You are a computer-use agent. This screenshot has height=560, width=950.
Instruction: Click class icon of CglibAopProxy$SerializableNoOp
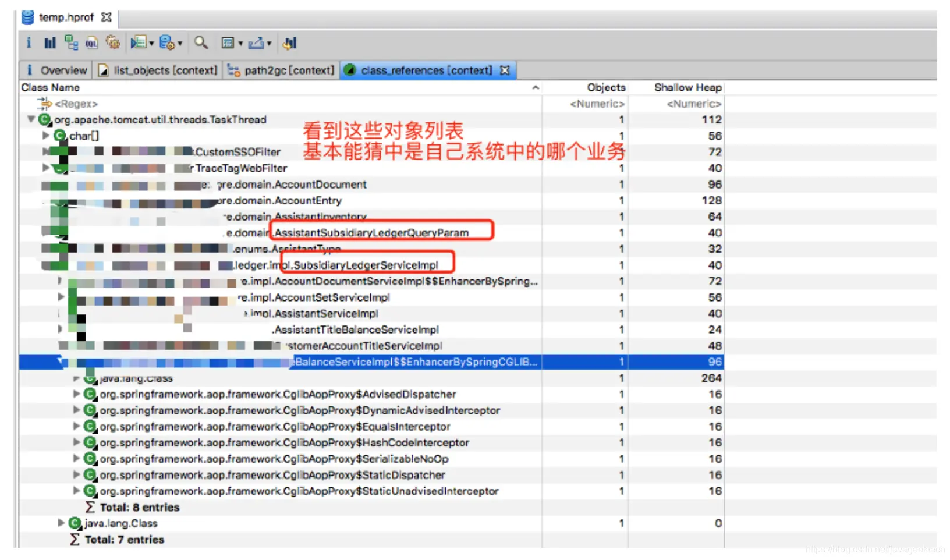tap(90, 459)
